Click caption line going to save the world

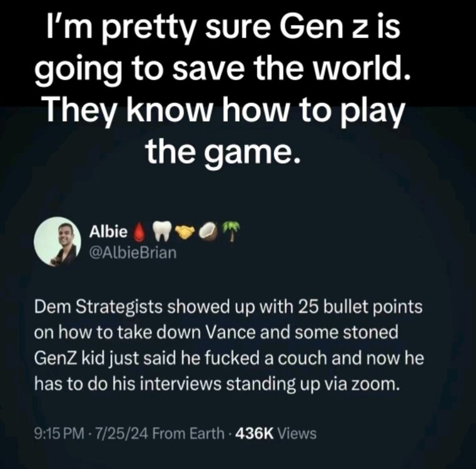[x=223, y=70]
